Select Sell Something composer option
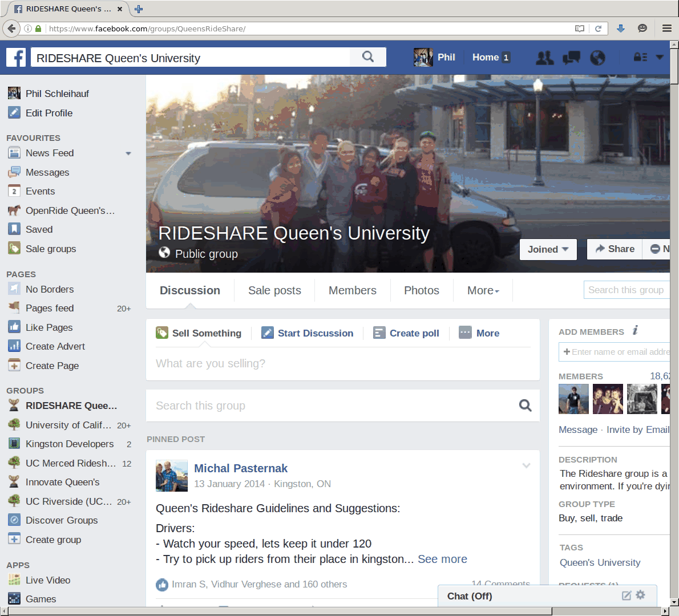Image resolution: width=679 pixels, height=616 pixels. [199, 333]
